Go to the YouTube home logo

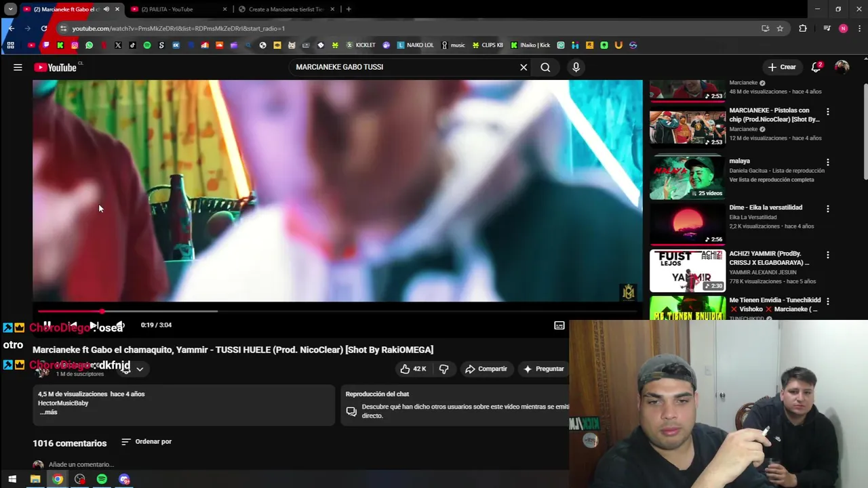56,67
